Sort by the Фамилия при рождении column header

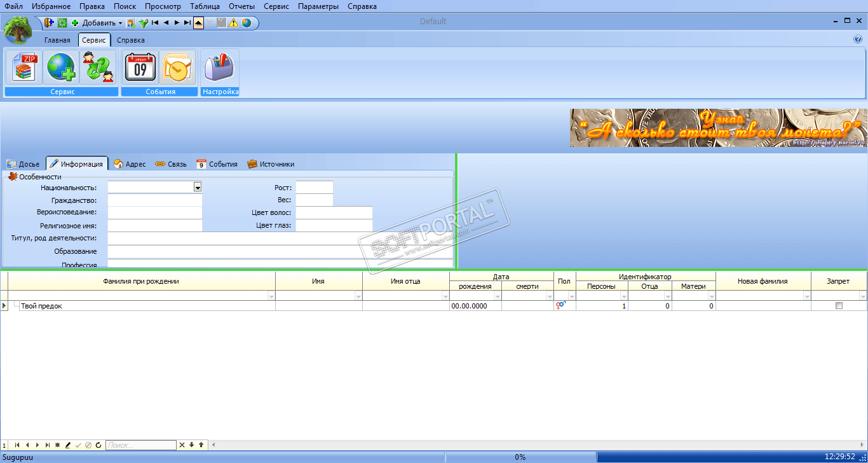point(141,281)
